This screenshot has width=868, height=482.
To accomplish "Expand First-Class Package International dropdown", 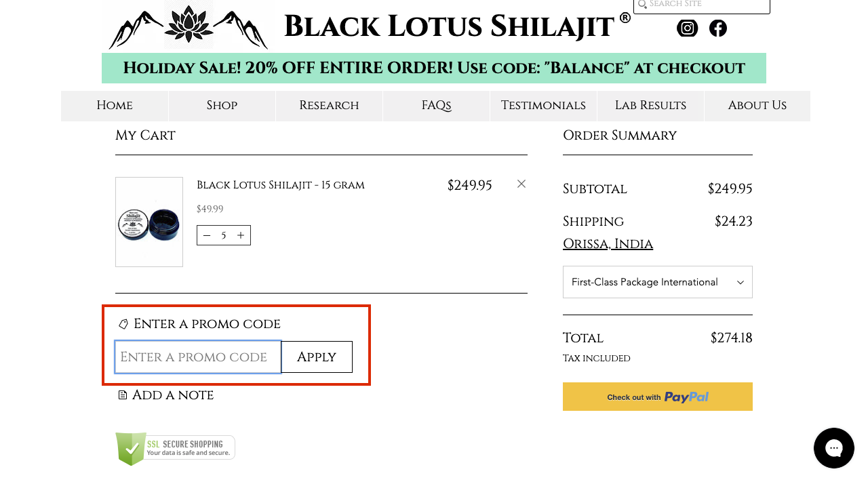I will pos(658,282).
